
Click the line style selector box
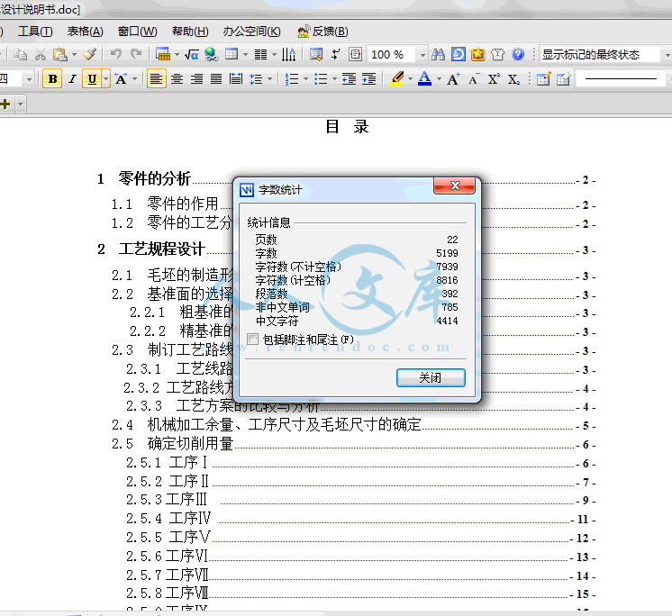click(621, 79)
